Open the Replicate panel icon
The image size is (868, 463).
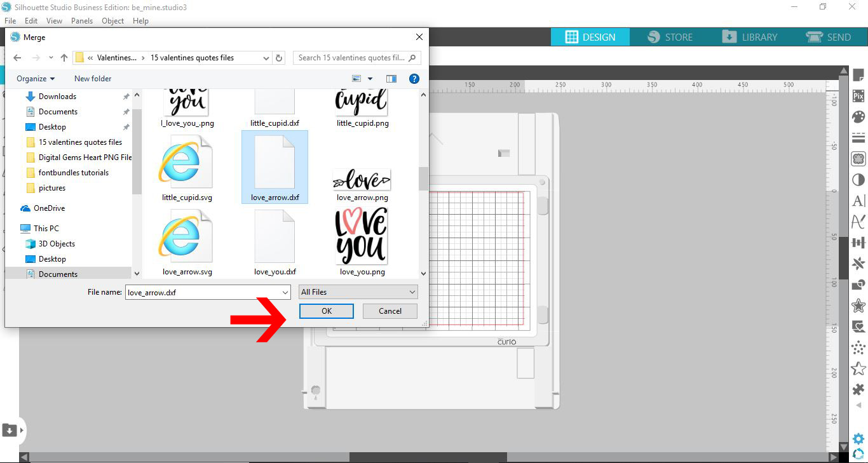858,264
